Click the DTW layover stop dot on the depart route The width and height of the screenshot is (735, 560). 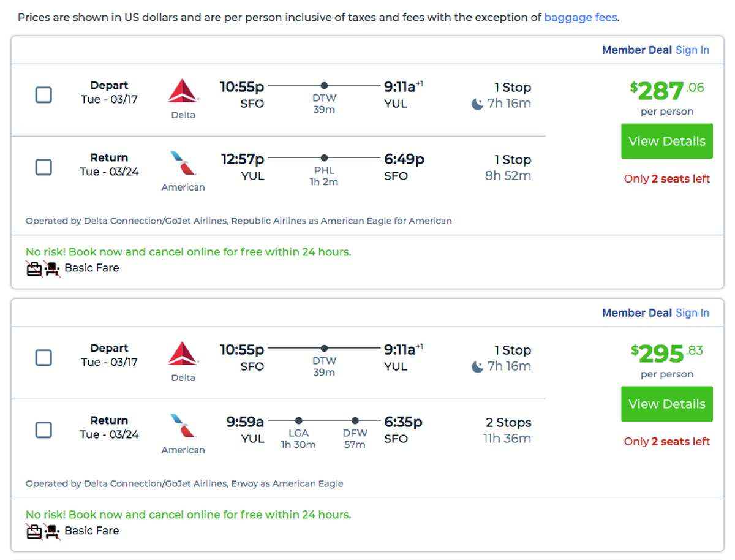[323, 86]
